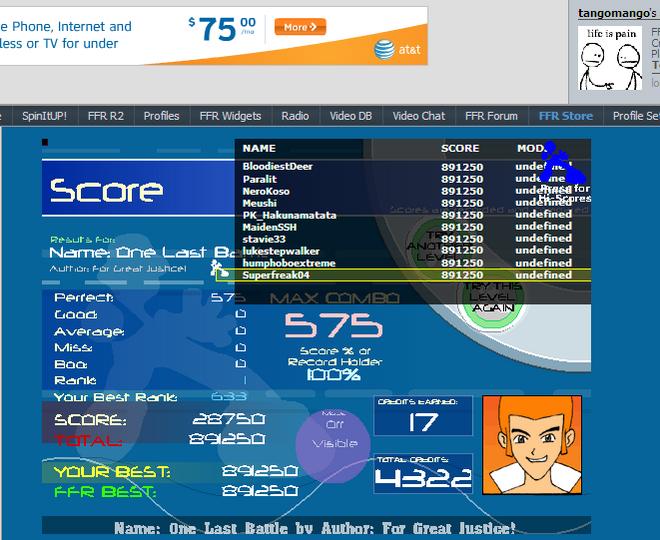660x540 pixels.
Task: Click the Your Best Rank 633 value
Action: (229, 397)
